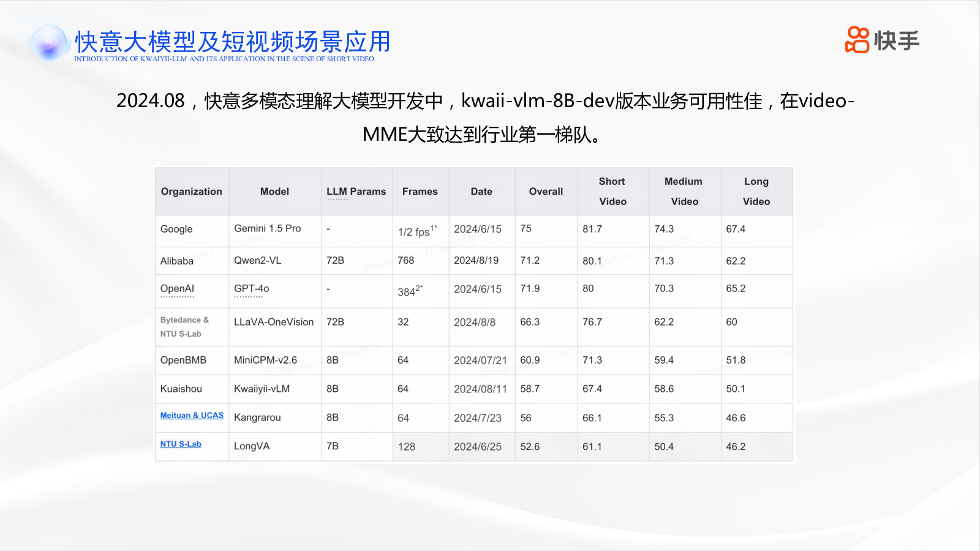Click the Overall score 71.2
Screen dimensions: 980x551
(x=530, y=260)
